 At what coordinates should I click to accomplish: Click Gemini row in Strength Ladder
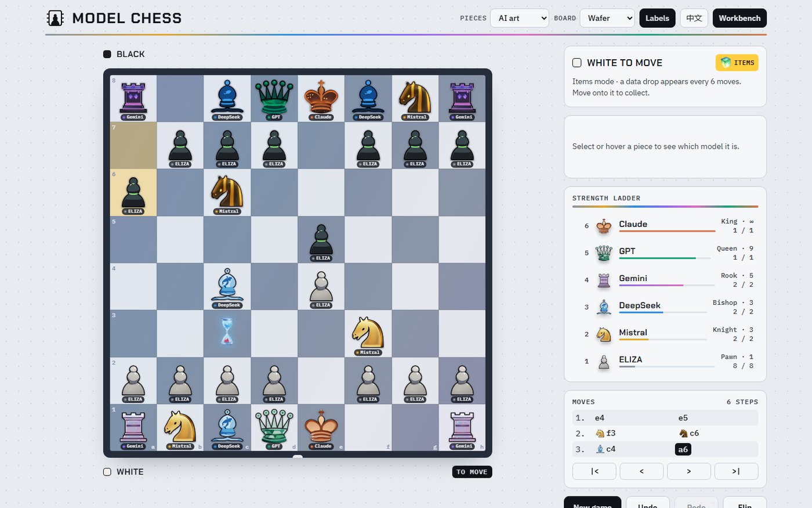[665, 280]
